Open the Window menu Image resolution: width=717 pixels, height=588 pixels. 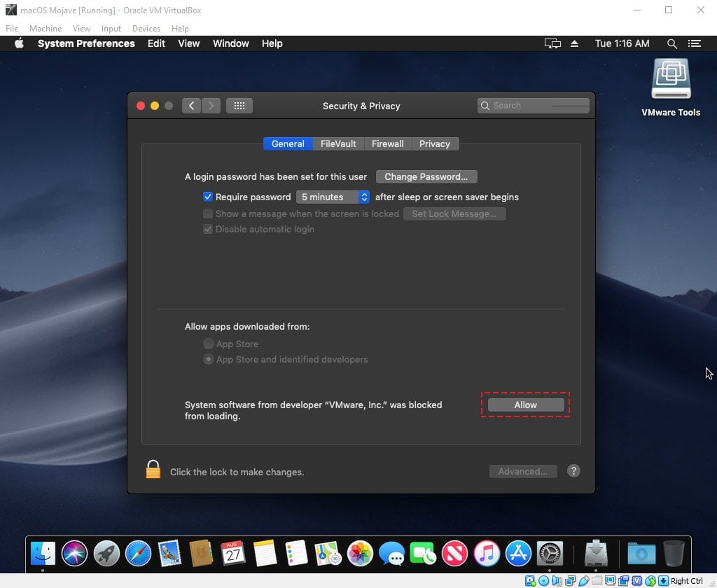pyautogui.click(x=231, y=43)
